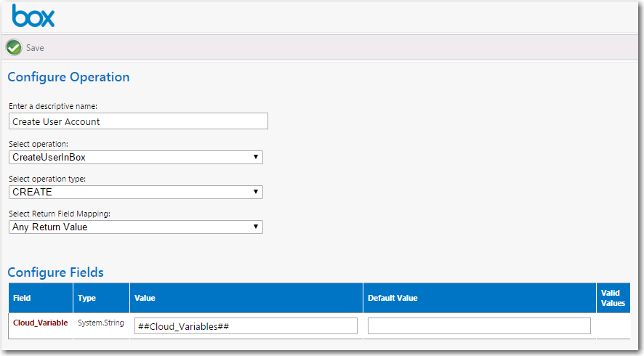Focus the Create User Account name field

click(x=138, y=121)
